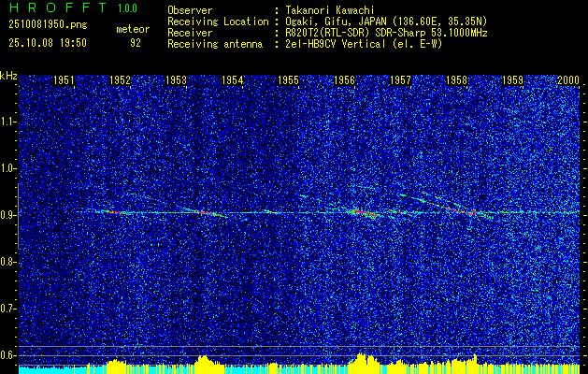Click the meteor count value 92
This screenshot has height=374, width=588.
[135, 43]
